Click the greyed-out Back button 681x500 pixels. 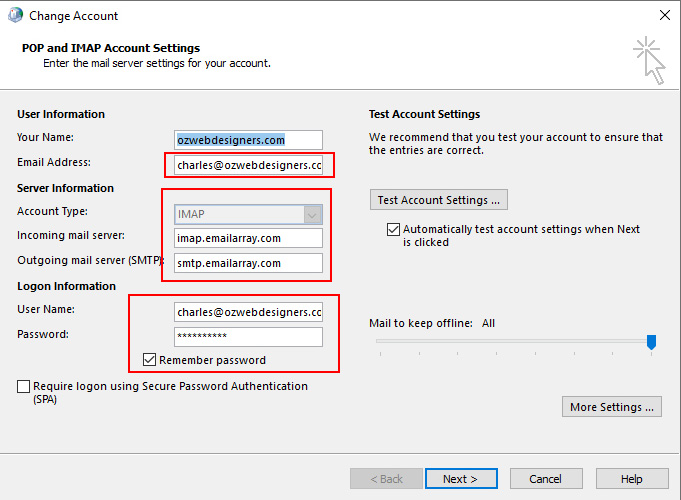(x=386, y=479)
